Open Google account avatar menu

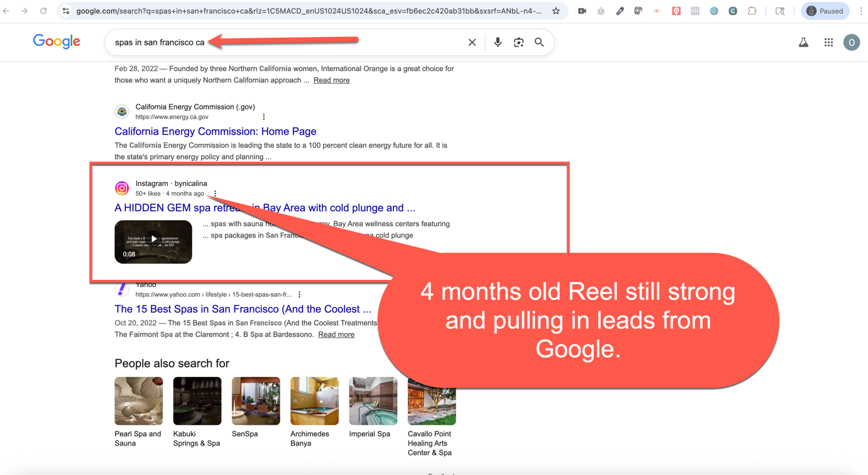851,42
